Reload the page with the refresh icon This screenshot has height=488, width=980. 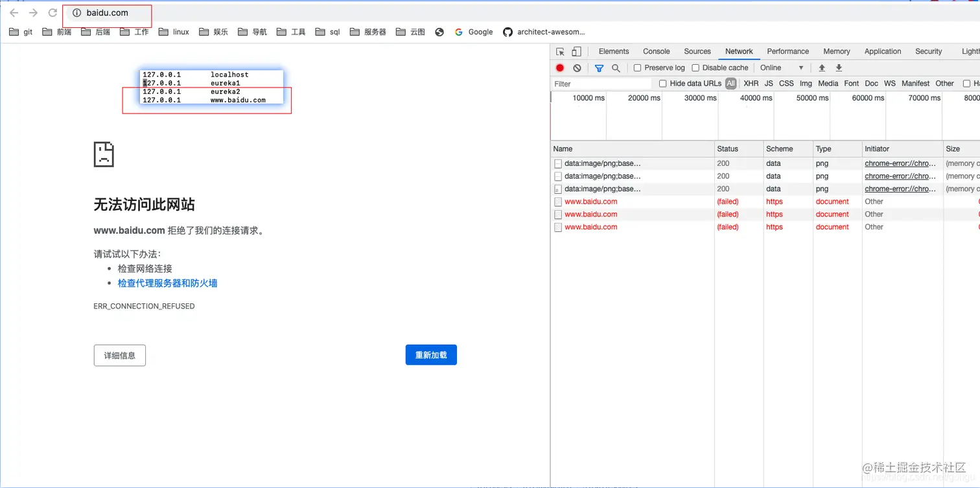pos(52,13)
